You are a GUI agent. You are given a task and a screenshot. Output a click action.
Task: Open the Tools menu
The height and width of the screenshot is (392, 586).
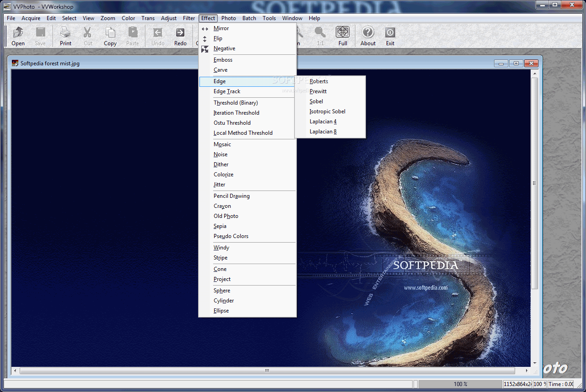[x=269, y=18]
